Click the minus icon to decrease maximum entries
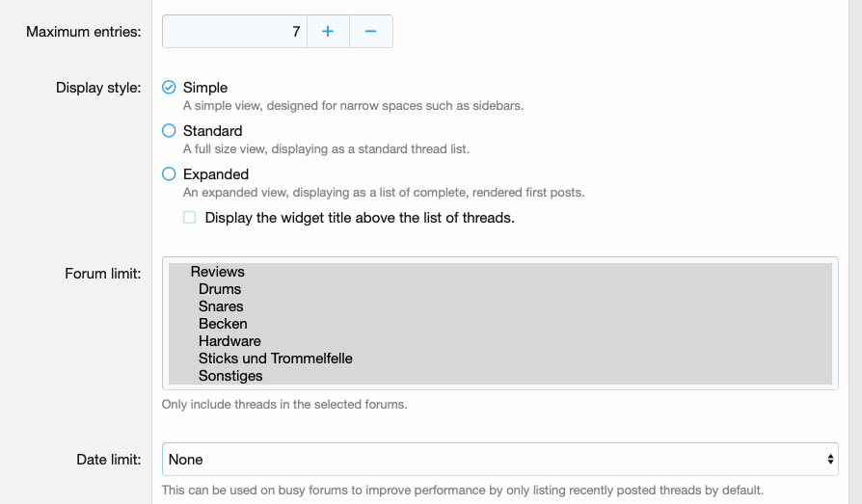 coord(370,31)
